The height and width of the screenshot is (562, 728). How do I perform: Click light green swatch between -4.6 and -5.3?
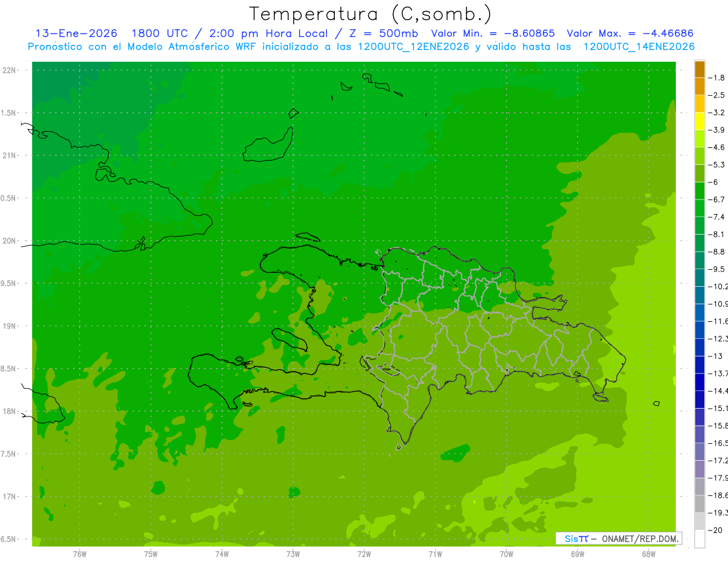click(x=699, y=156)
